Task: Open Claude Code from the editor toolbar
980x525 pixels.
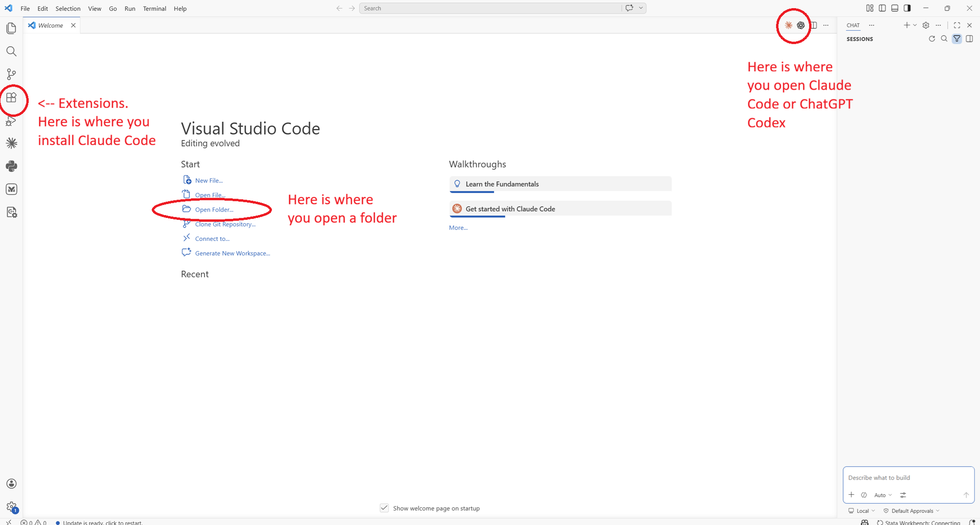Action: (x=789, y=25)
